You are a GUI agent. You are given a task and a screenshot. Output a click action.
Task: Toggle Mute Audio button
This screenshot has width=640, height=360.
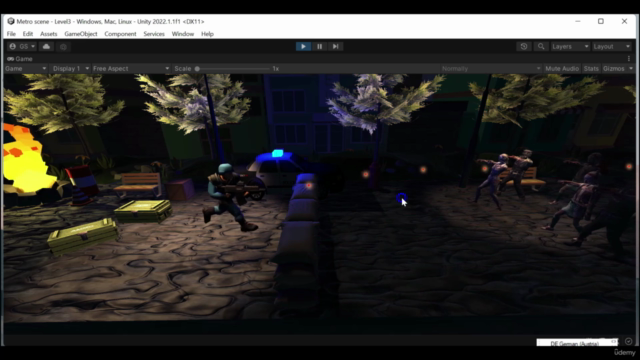coord(562,69)
